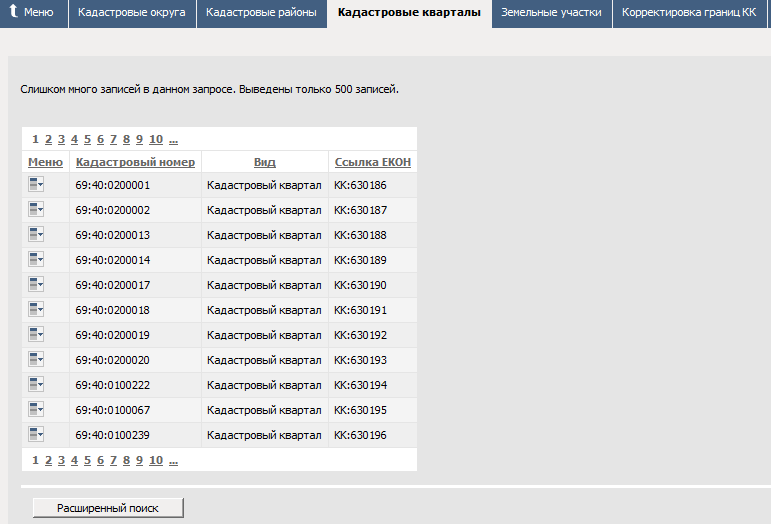
Task: Open row menu icon for 69:40:0100239
Action: tap(36, 435)
